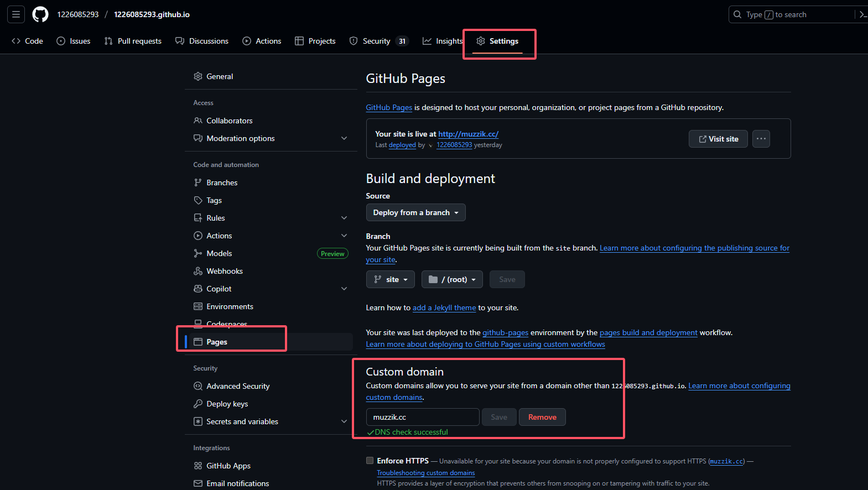868x490 pixels.
Task: Click the gear icon beside General
Action: pyautogui.click(x=198, y=76)
